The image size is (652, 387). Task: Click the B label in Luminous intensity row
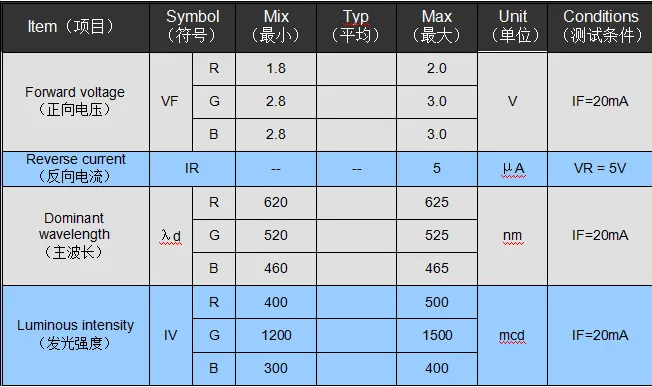tap(214, 369)
